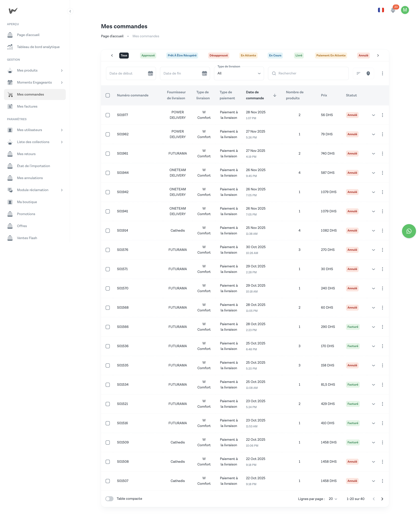
Task: Open the notifications bell icon
Action: (393, 10)
